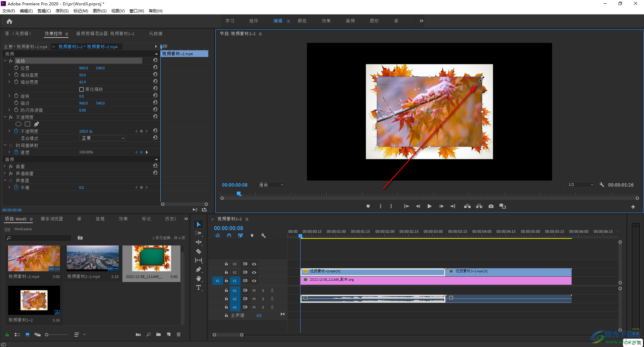Open timeline display settings wrench

[x=263, y=235]
